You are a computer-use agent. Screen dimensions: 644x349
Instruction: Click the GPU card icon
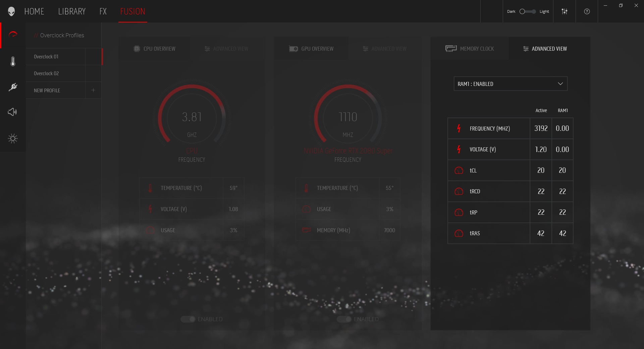click(293, 49)
